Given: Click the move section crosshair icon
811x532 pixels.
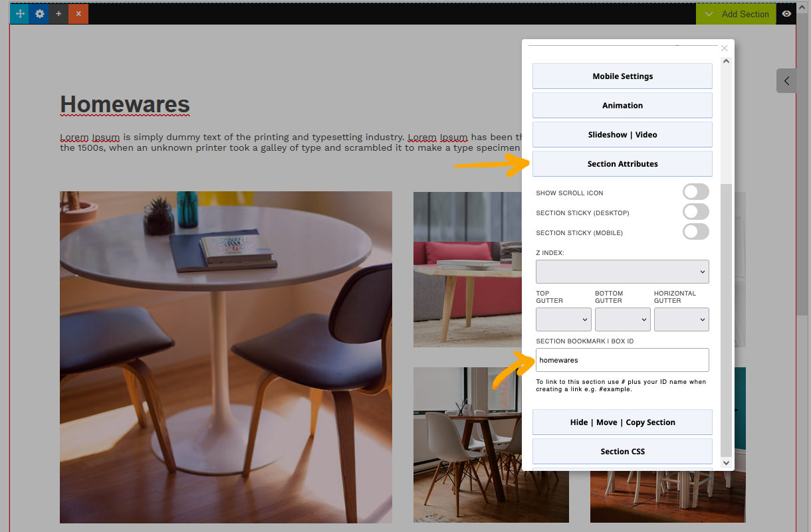Looking at the screenshot, I should 20,14.
